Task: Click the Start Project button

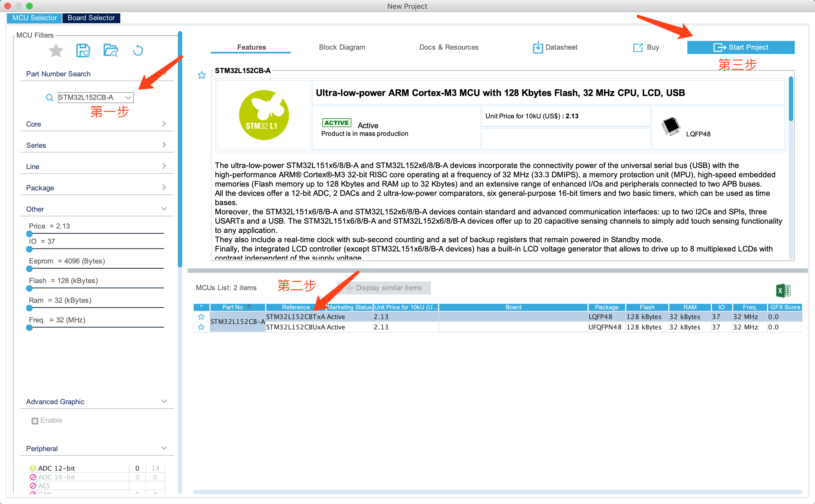Action: (740, 47)
